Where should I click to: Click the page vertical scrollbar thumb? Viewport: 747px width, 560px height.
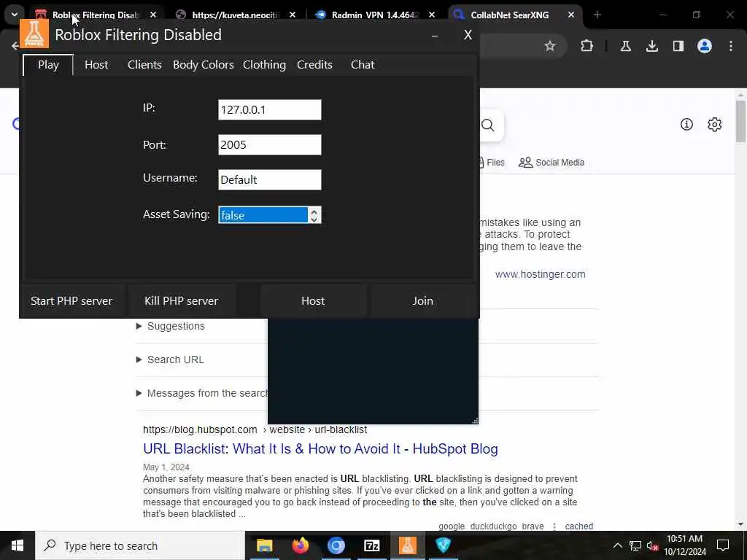tap(740, 121)
